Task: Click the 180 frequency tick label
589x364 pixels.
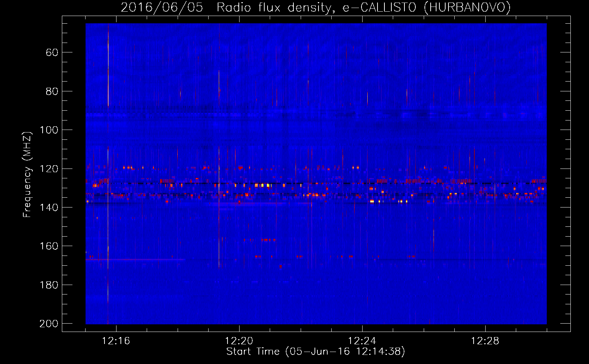Action: click(49, 285)
